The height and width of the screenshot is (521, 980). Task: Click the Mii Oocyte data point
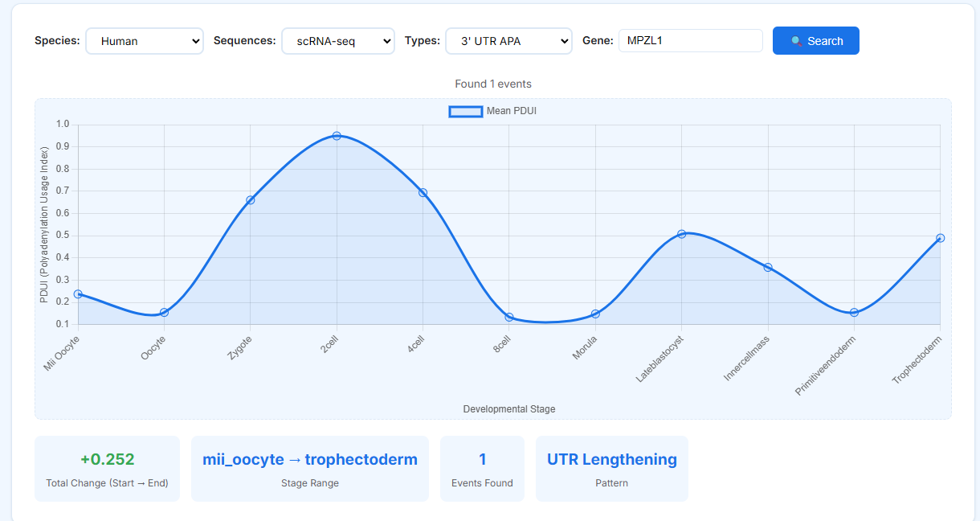coord(78,294)
